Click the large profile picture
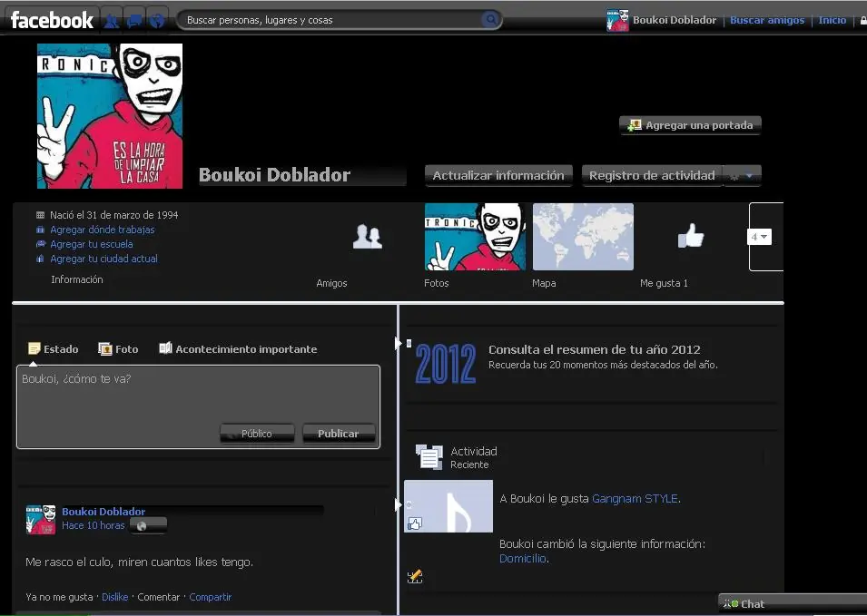The image size is (867, 616). pyautogui.click(x=110, y=116)
